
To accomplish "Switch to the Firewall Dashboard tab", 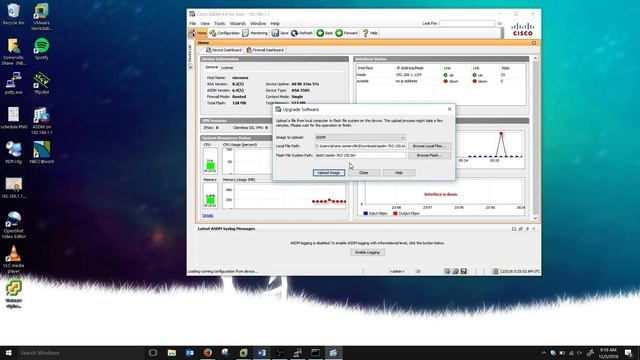I will tap(265, 50).
